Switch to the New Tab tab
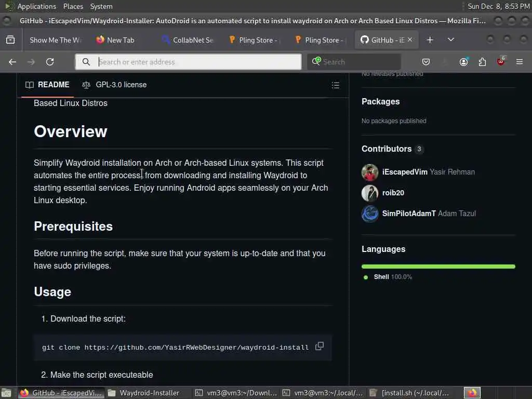Screen dimensions: 532x399 point(121,40)
